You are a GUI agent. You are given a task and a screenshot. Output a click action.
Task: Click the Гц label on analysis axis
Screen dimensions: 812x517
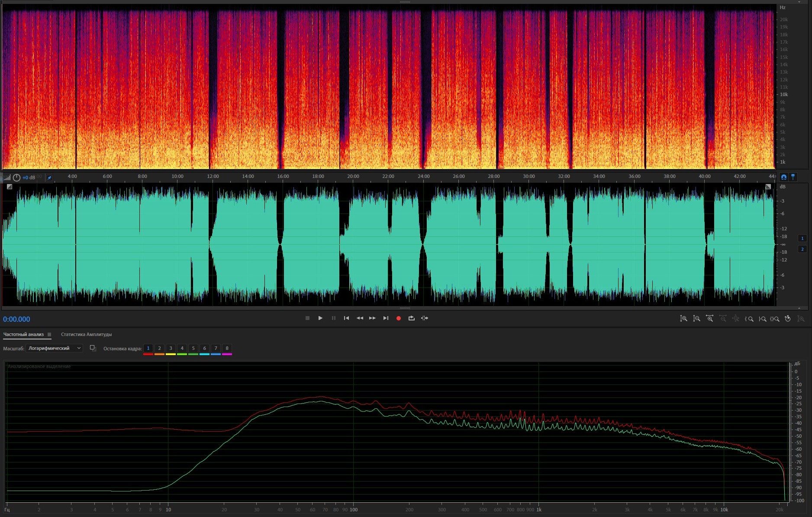click(x=7, y=510)
